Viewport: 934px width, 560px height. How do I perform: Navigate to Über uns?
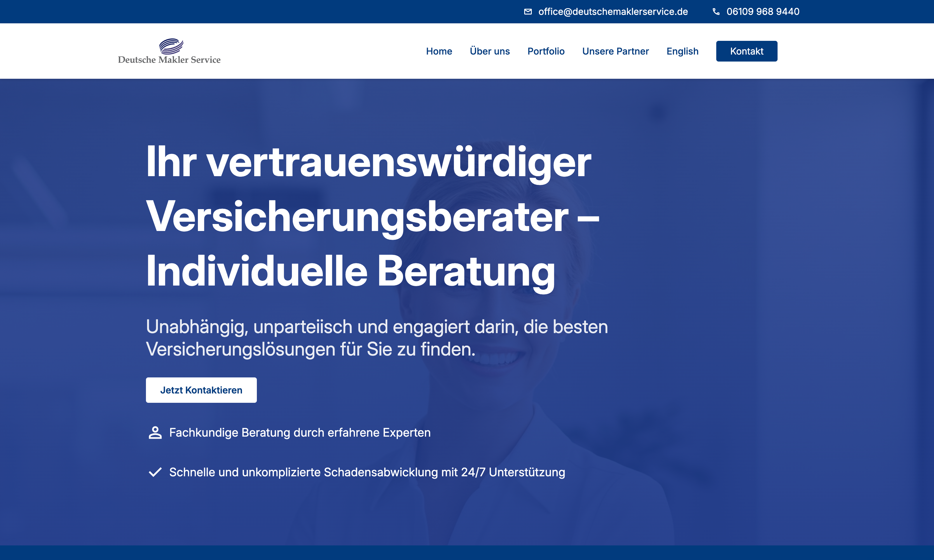490,51
